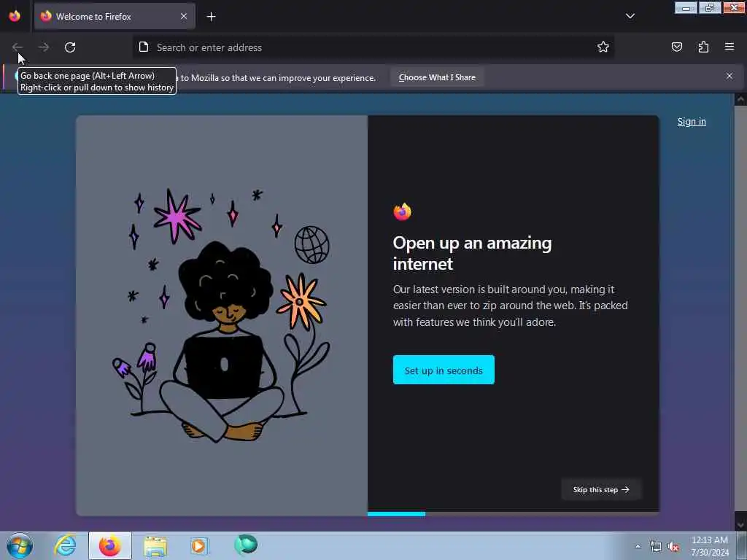Click scrollbar down arrow

(740, 525)
